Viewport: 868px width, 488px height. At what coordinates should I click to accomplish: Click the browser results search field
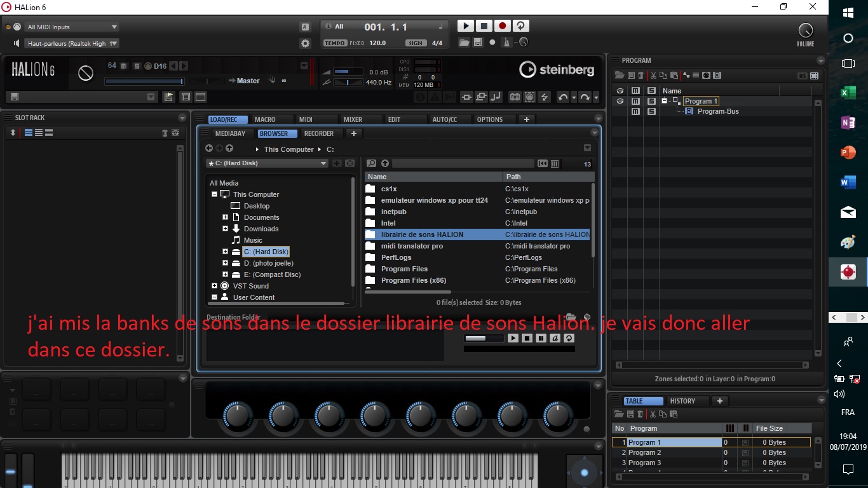tap(463, 163)
